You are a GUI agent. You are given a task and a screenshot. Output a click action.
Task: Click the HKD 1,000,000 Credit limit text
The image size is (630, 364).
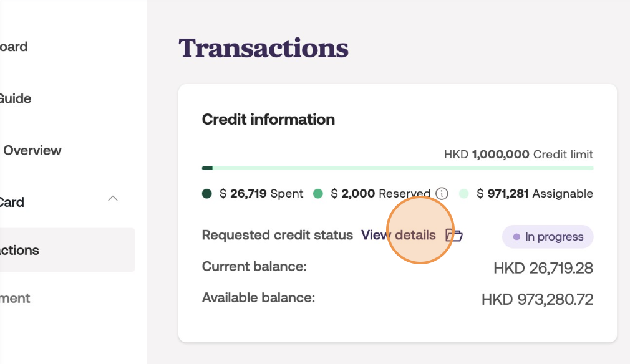pyautogui.click(x=518, y=154)
